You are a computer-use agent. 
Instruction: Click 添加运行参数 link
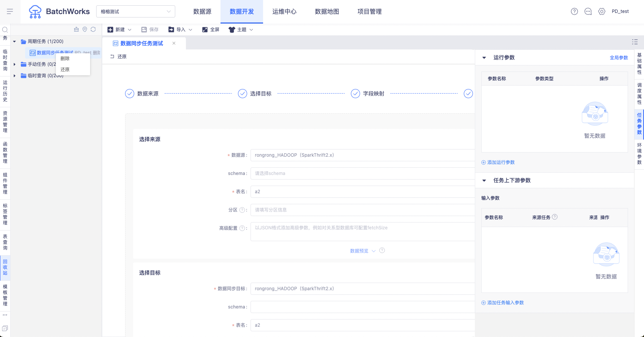(498, 162)
